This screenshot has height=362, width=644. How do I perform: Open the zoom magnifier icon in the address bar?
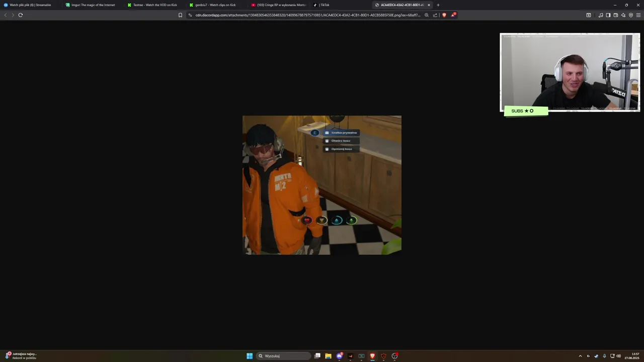tap(427, 15)
